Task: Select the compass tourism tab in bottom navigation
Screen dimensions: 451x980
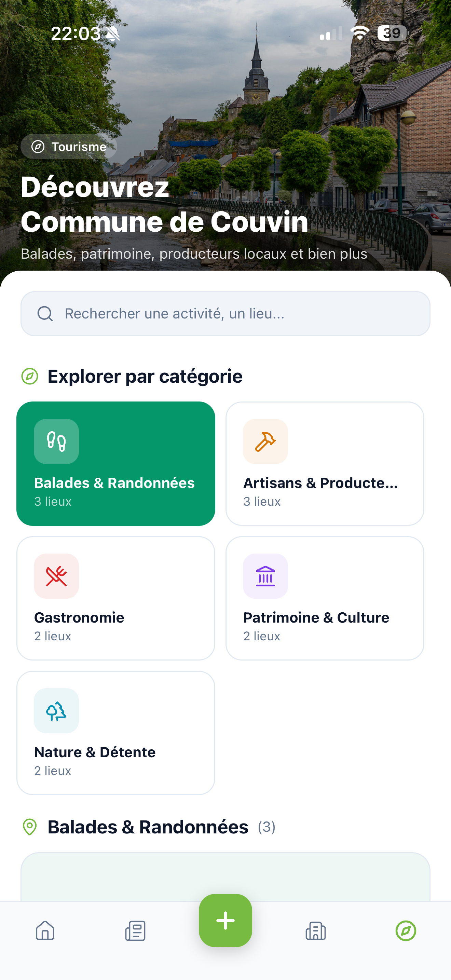Action: [x=406, y=931]
